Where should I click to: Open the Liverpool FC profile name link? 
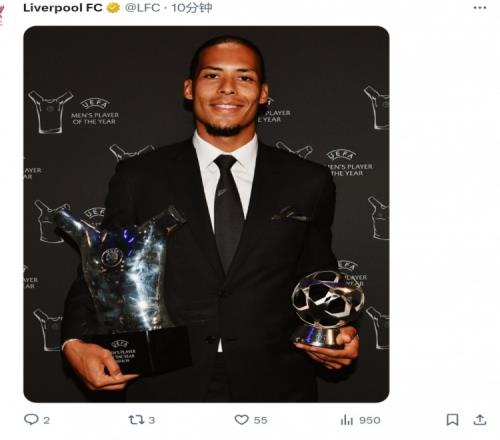pyautogui.click(x=62, y=8)
